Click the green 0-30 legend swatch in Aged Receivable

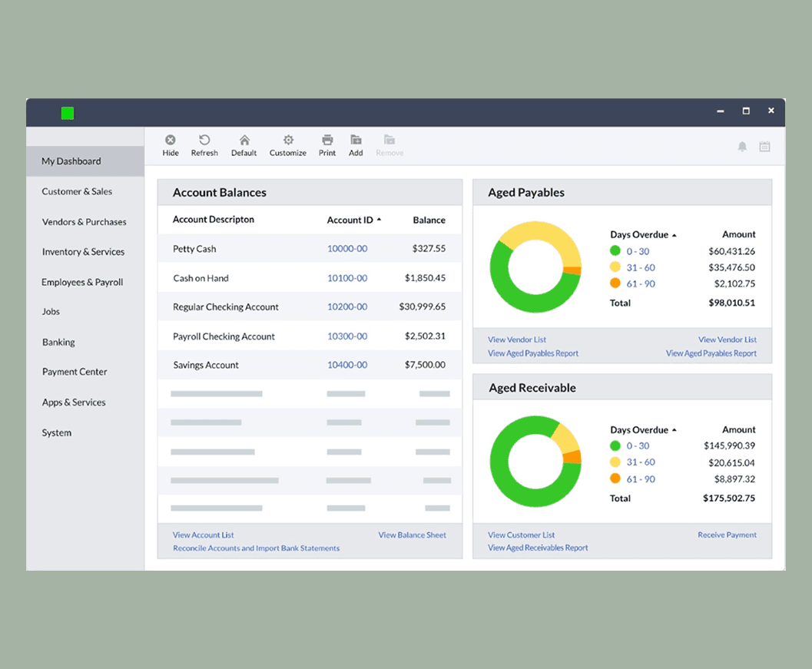click(x=616, y=445)
